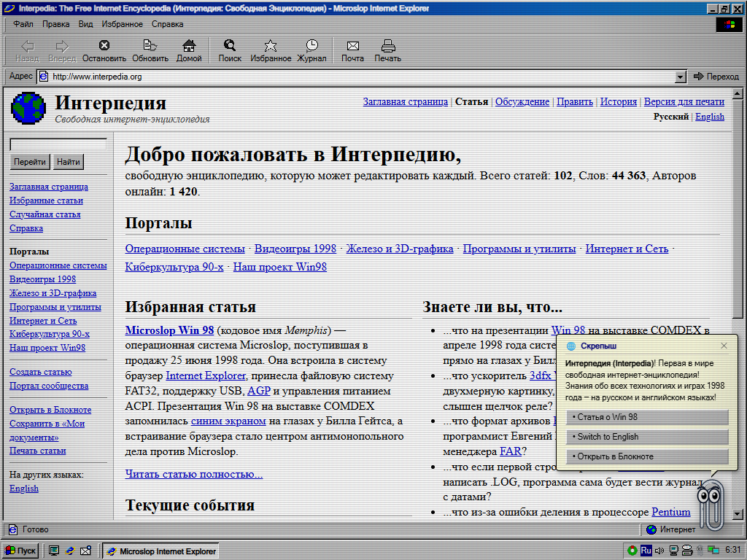The height and width of the screenshot is (560, 747).
Task: Open the Правка menu
Action: (55, 24)
